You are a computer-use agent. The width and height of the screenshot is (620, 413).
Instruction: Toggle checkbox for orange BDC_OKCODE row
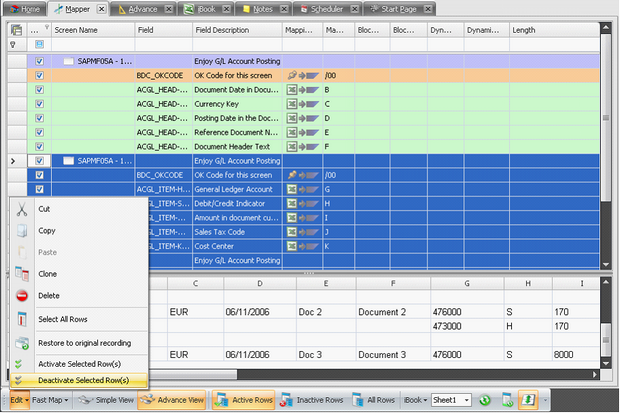coord(39,75)
